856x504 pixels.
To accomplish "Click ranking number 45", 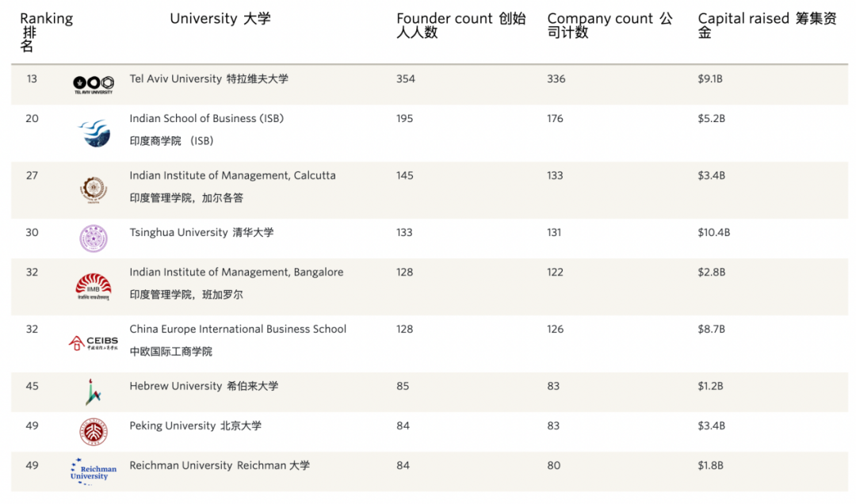I will [x=32, y=385].
